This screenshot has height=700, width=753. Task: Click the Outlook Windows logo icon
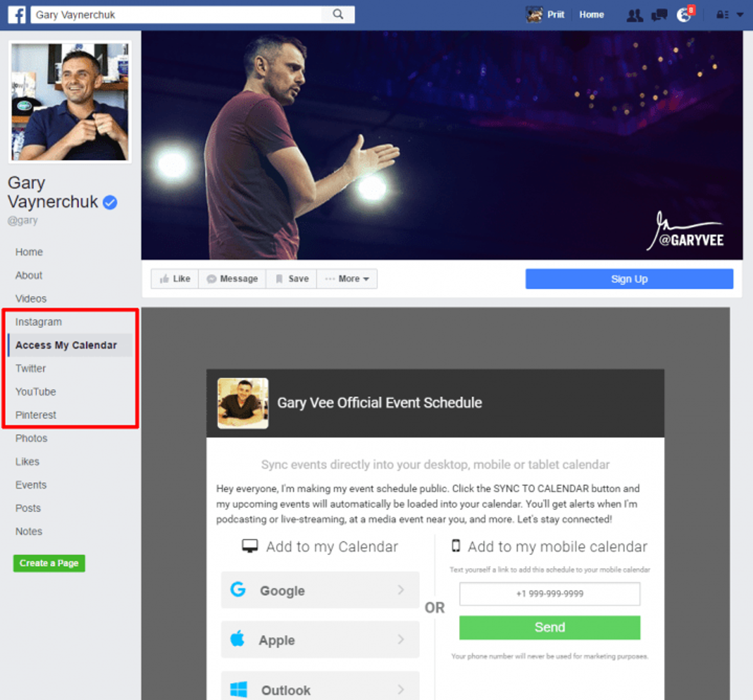click(x=238, y=689)
